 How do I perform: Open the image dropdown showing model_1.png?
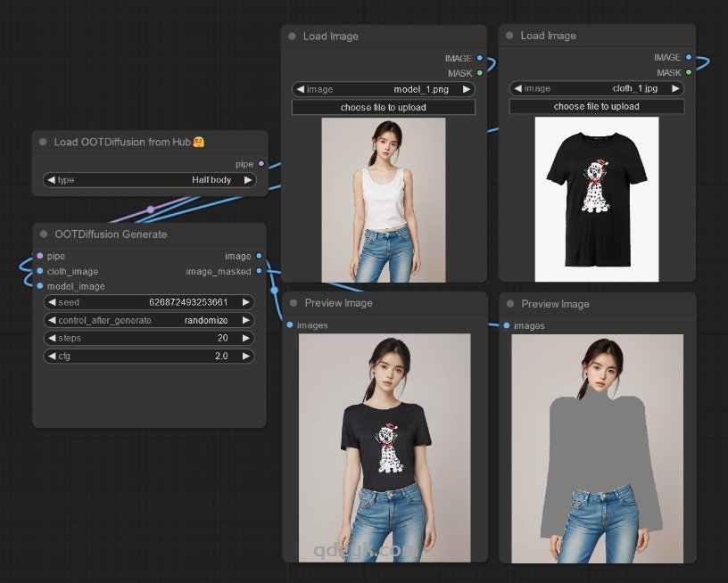[383, 89]
